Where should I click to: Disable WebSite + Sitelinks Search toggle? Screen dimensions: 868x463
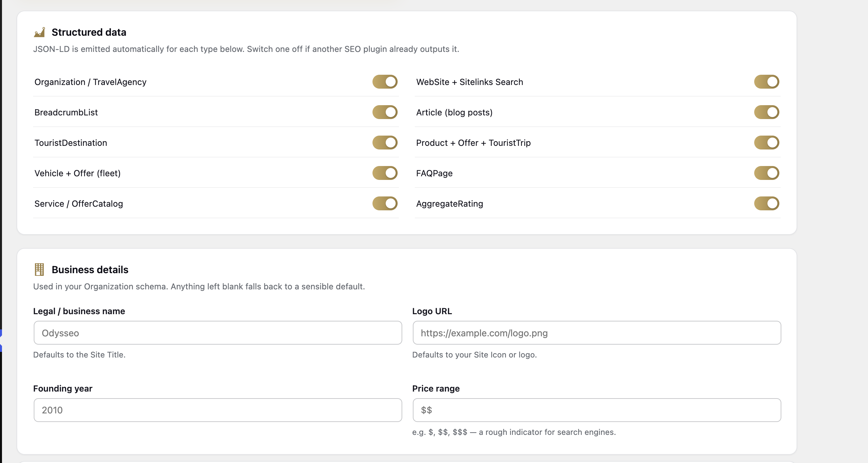point(766,82)
